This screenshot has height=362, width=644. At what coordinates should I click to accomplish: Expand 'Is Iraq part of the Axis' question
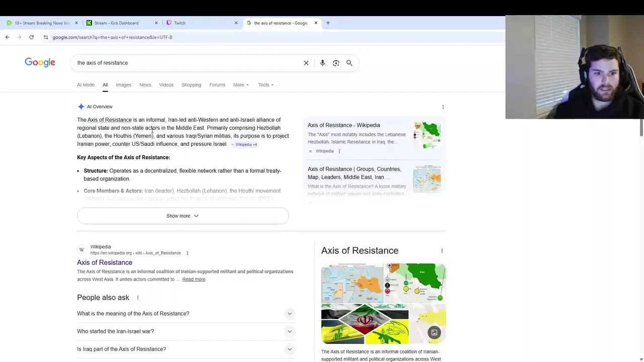click(186, 349)
